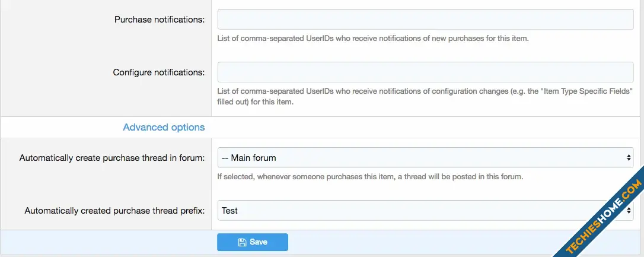Viewport: 644px width, 257px height.
Task: Click the "Purchase notifications:" label
Action: tap(160, 20)
